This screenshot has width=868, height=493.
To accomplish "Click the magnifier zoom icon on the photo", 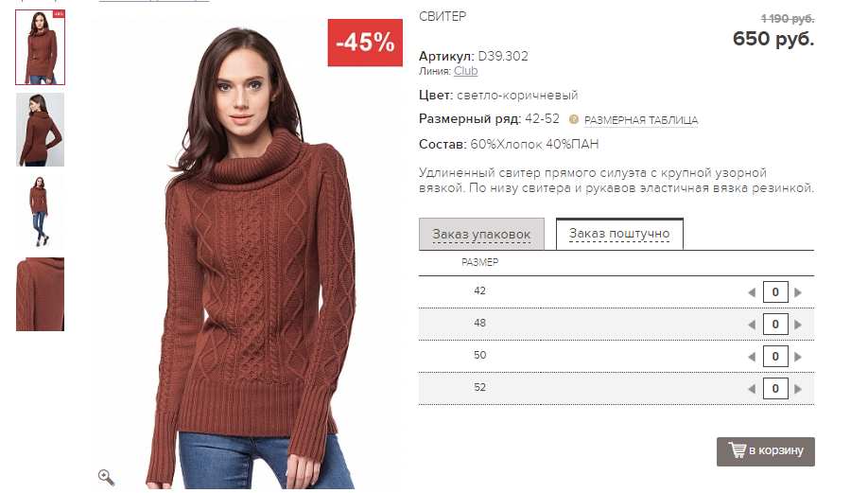I will pyautogui.click(x=106, y=477).
